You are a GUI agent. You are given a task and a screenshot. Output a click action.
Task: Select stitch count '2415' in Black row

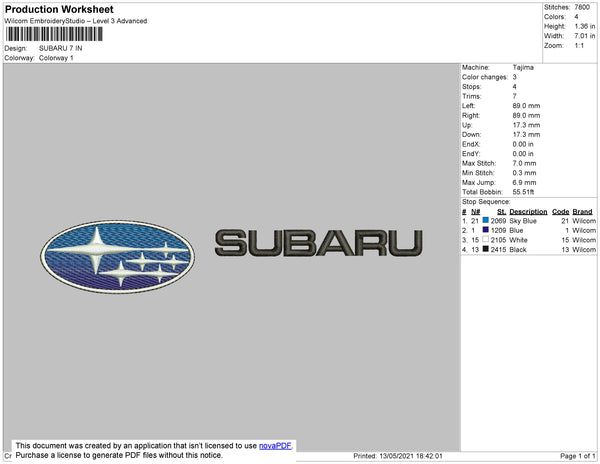[x=498, y=250]
